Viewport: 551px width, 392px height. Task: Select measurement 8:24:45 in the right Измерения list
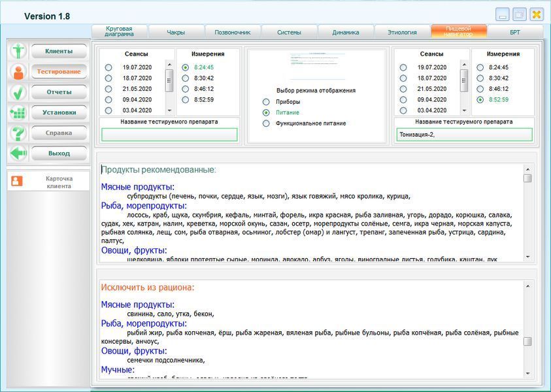click(x=480, y=67)
